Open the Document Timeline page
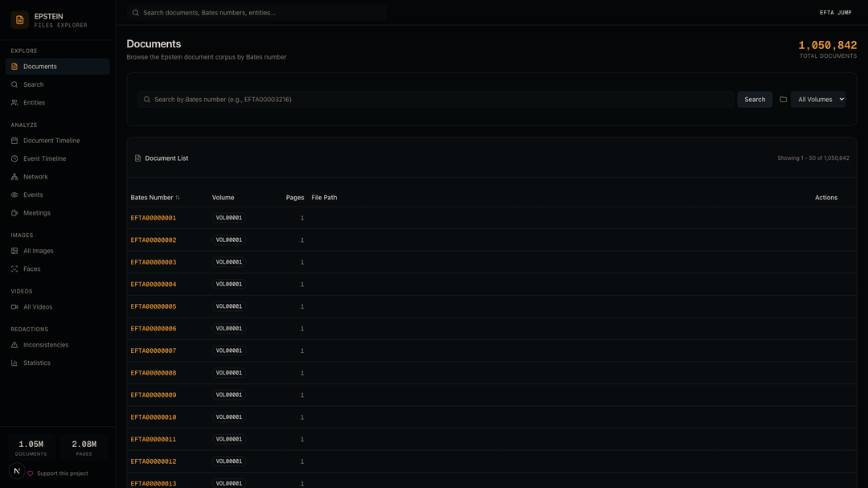868x488 pixels. (51, 141)
